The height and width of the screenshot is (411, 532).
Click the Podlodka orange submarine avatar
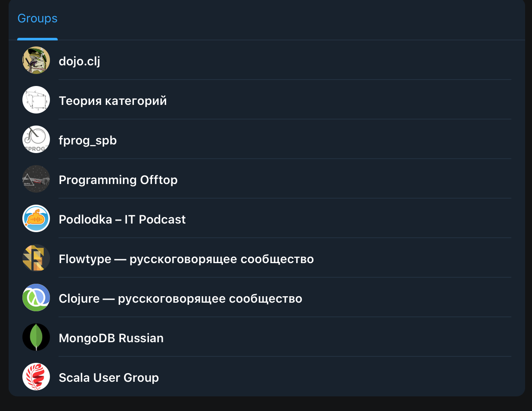pos(36,218)
